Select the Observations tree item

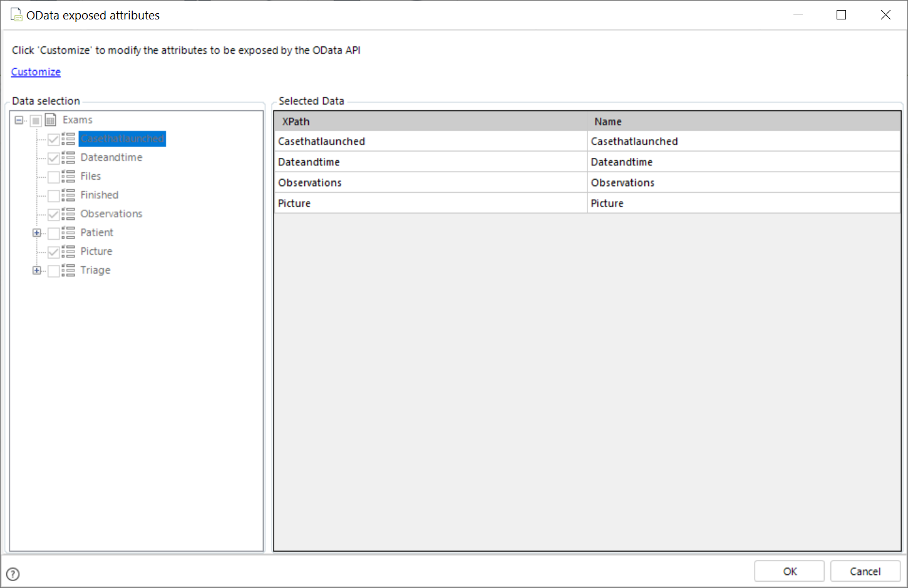click(x=111, y=214)
